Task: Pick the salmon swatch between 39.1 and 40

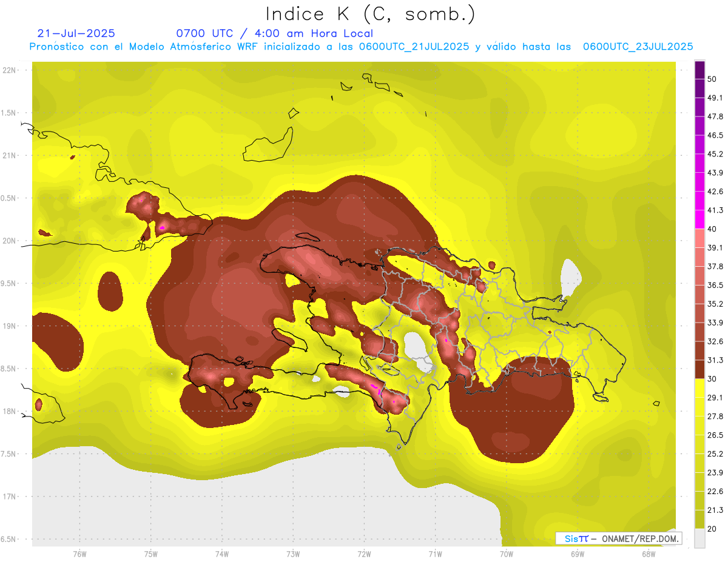Action: click(x=699, y=238)
